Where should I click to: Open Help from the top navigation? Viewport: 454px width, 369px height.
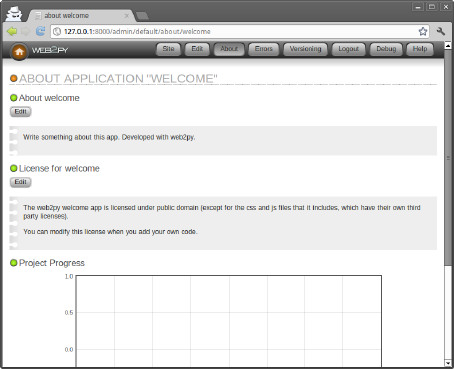pyautogui.click(x=420, y=49)
